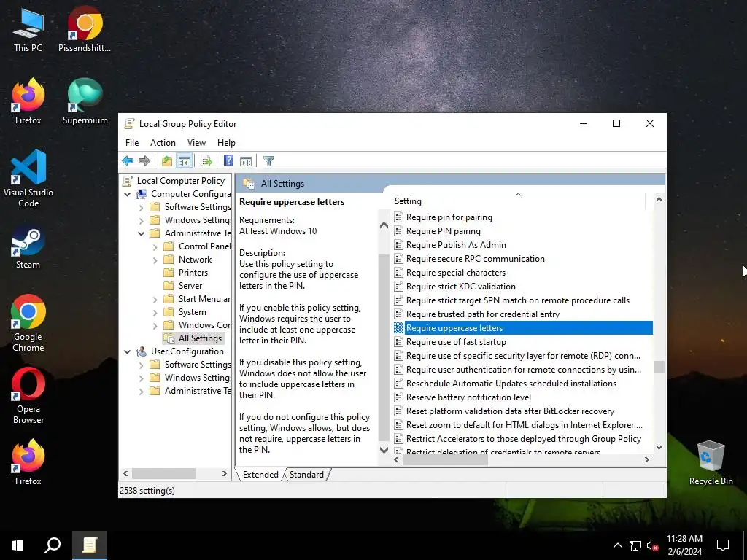Viewport: 747px width, 560px height.
Task: Sort by the Setting column header
Action: coord(519,201)
